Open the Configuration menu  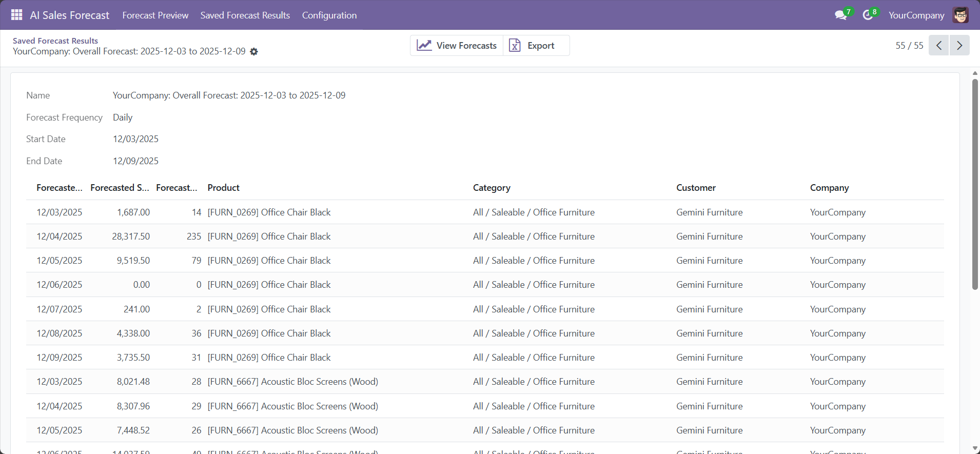[329, 15]
